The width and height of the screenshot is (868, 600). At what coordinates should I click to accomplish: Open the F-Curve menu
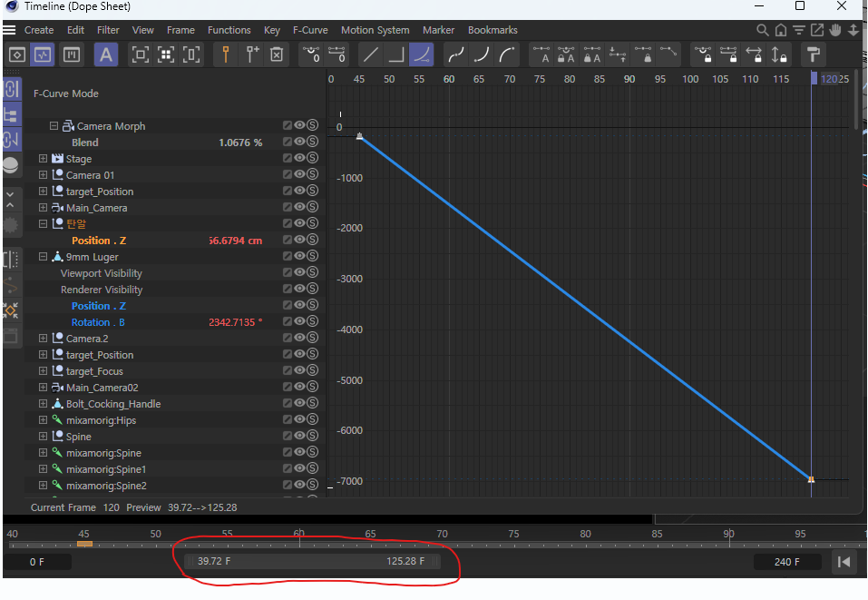click(x=310, y=30)
